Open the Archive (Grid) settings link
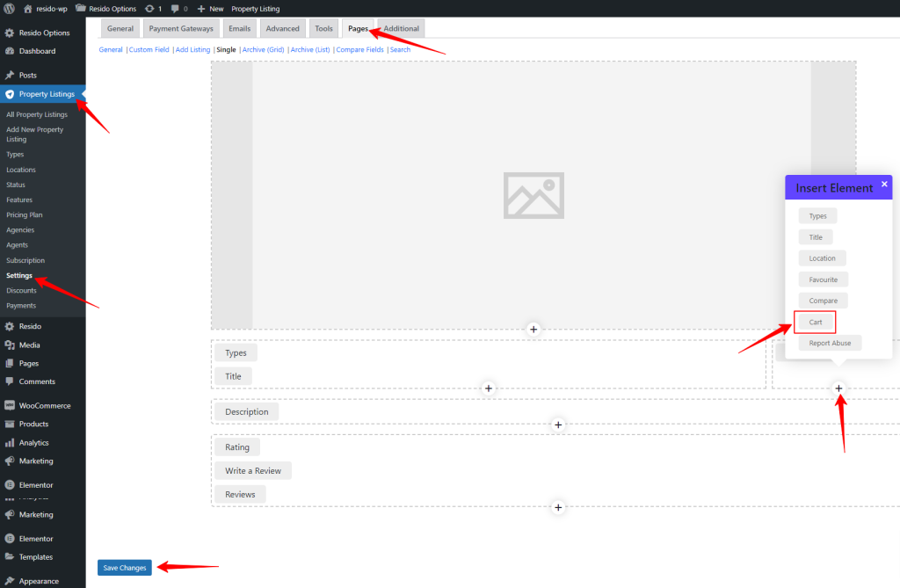 point(263,49)
